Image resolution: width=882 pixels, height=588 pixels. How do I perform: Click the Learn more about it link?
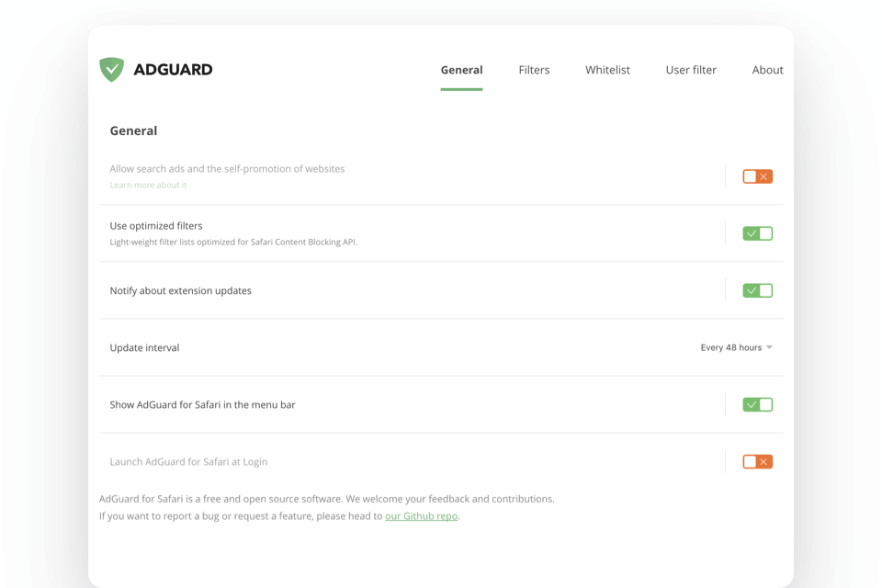148,185
